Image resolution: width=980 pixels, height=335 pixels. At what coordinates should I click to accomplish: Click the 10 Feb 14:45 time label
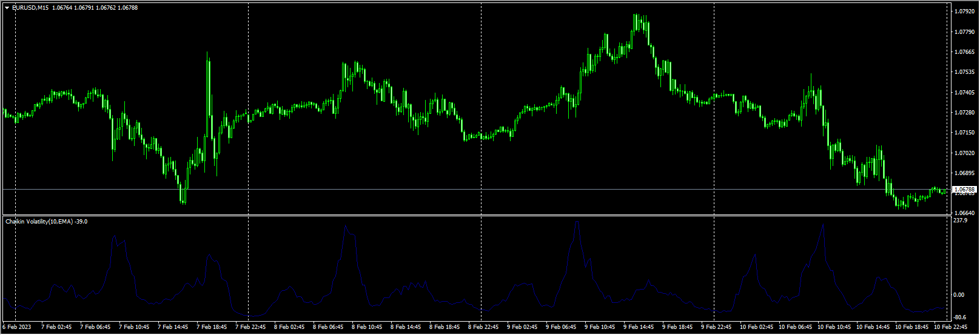click(873, 327)
